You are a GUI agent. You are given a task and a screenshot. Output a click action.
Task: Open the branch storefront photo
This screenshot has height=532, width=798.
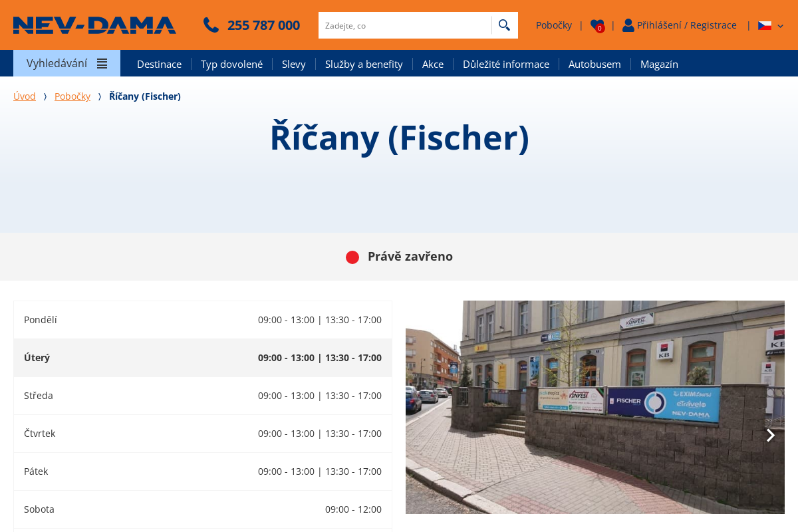[x=595, y=407]
